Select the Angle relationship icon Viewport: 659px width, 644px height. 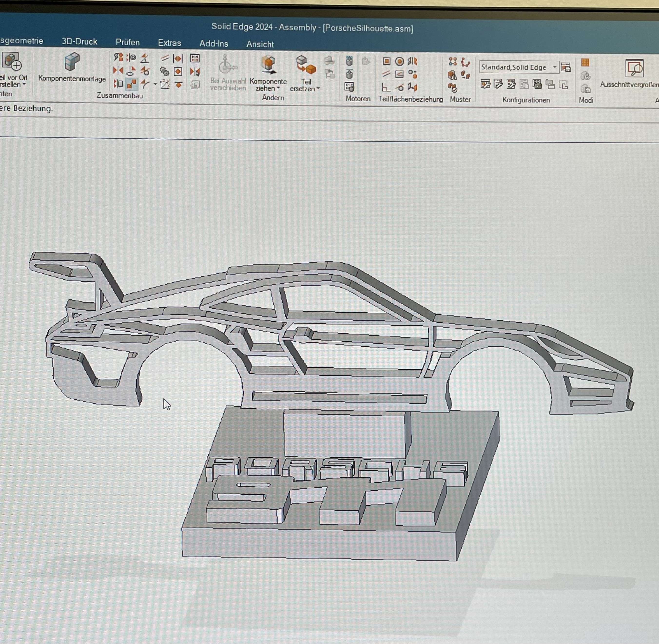pyautogui.click(x=145, y=58)
